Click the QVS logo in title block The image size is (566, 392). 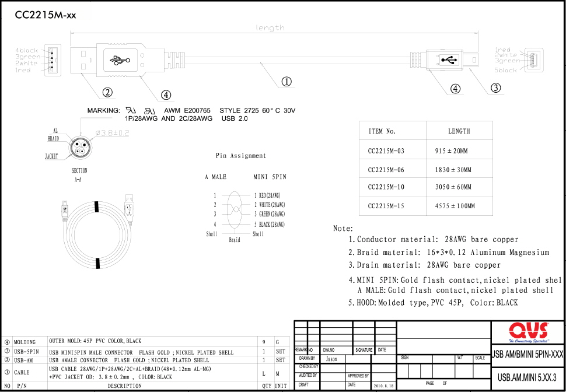pyautogui.click(x=528, y=332)
